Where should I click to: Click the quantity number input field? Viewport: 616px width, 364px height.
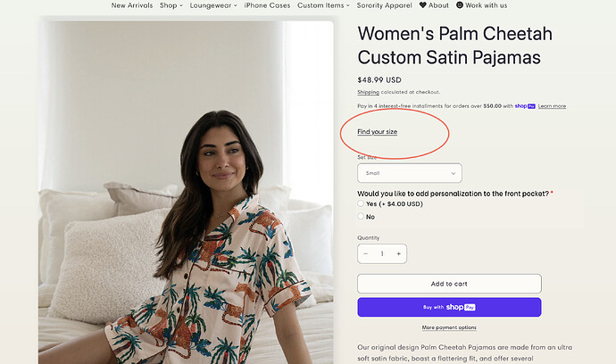pos(382,253)
